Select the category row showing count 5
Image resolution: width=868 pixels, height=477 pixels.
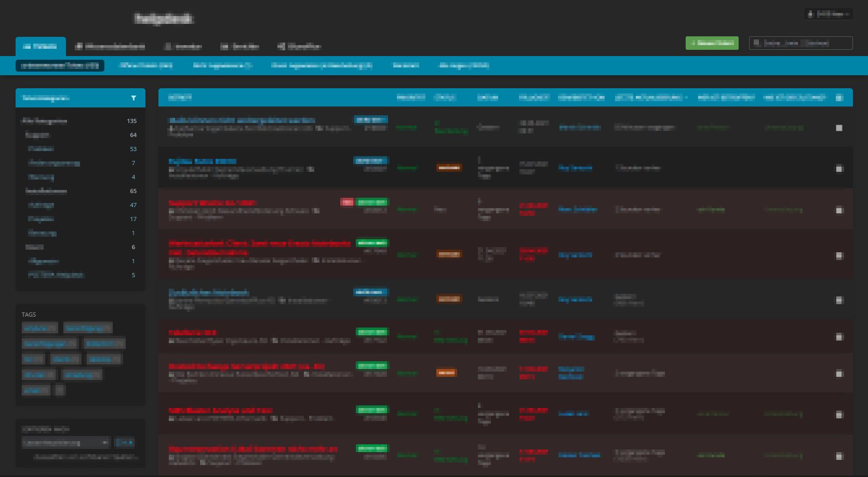coord(80,275)
